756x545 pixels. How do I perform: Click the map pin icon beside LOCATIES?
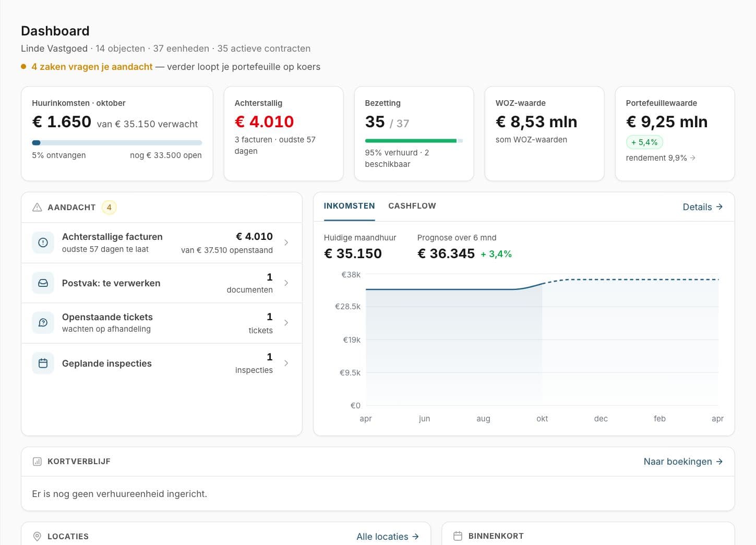pos(37,536)
